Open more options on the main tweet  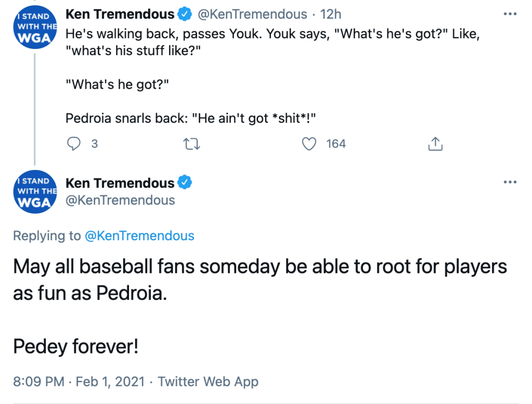[x=510, y=183]
